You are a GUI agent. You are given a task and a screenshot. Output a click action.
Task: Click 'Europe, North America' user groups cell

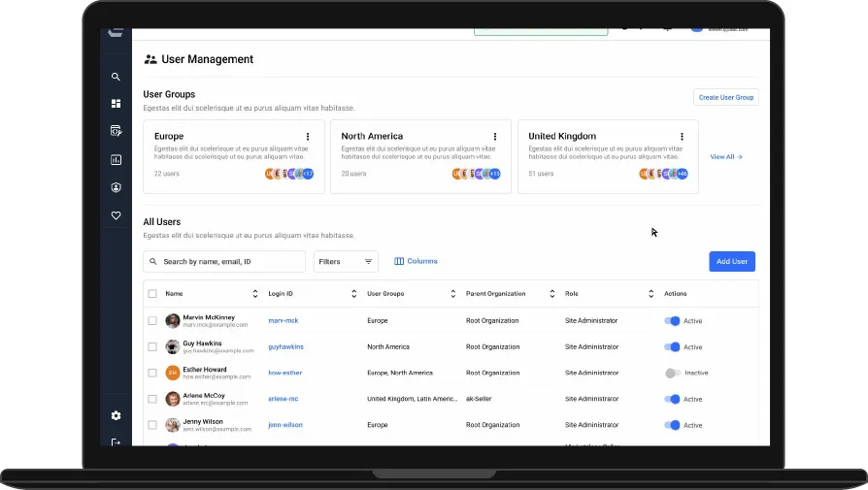pos(400,373)
